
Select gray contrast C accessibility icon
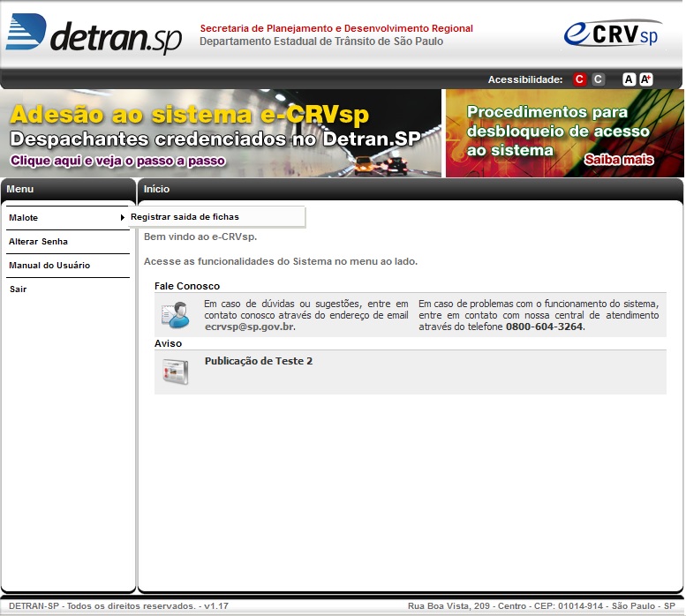pyautogui.click(x=598, y=79)
